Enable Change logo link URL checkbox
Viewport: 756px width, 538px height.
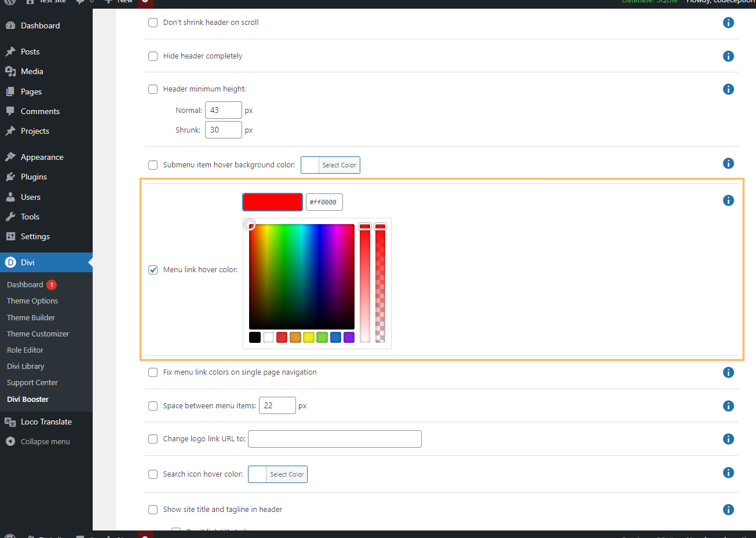(x=153, y=439)
